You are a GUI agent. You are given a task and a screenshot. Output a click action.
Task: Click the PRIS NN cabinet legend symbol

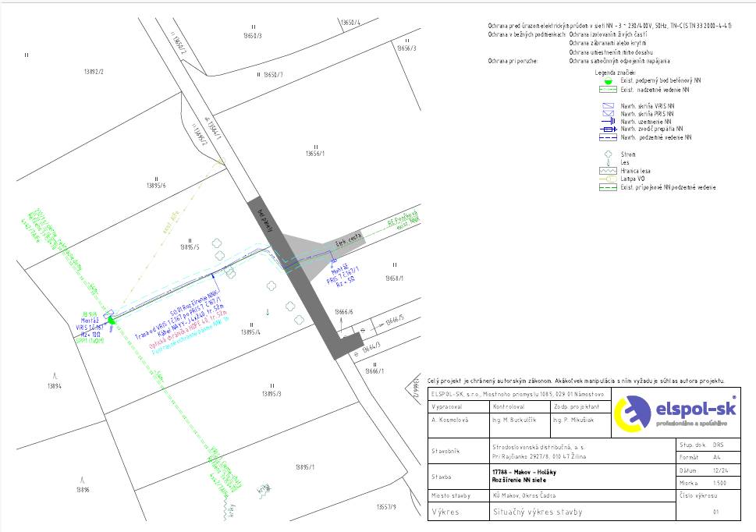[608, 114]
